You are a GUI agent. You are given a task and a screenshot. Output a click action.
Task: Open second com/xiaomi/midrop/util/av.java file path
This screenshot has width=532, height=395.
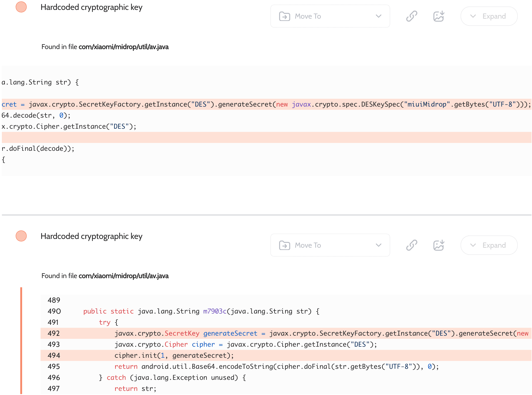(x=123, y=276)
